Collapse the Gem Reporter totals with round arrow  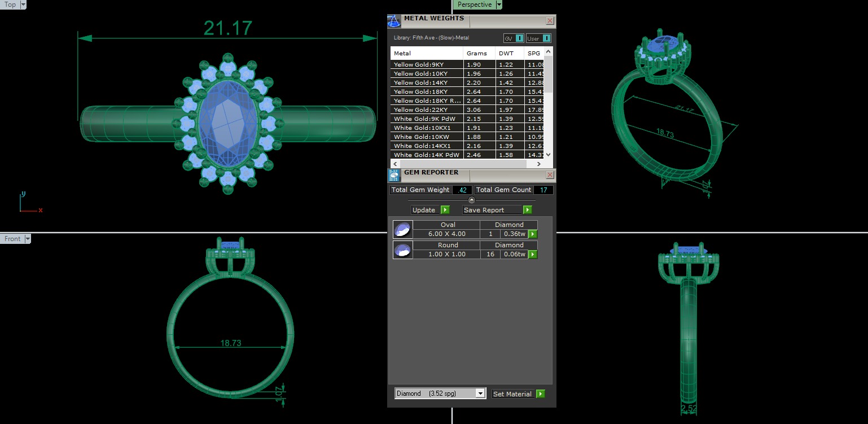tap(472, 200)
